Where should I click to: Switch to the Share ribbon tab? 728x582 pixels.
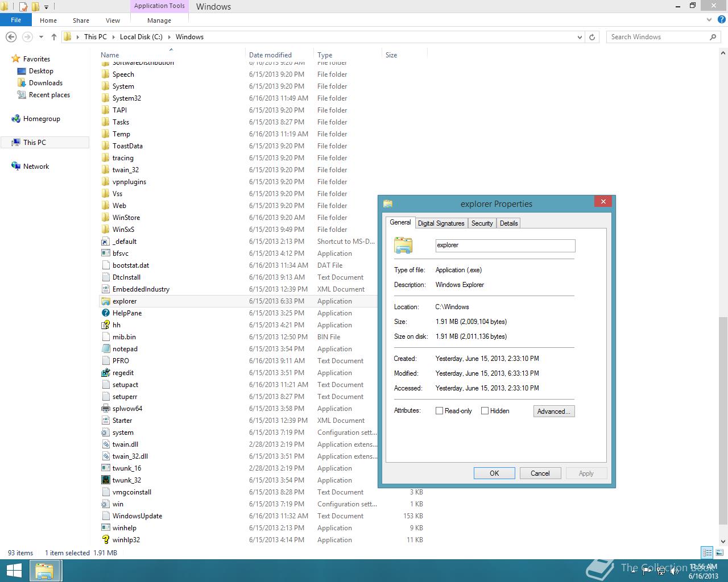pos(81,20)
